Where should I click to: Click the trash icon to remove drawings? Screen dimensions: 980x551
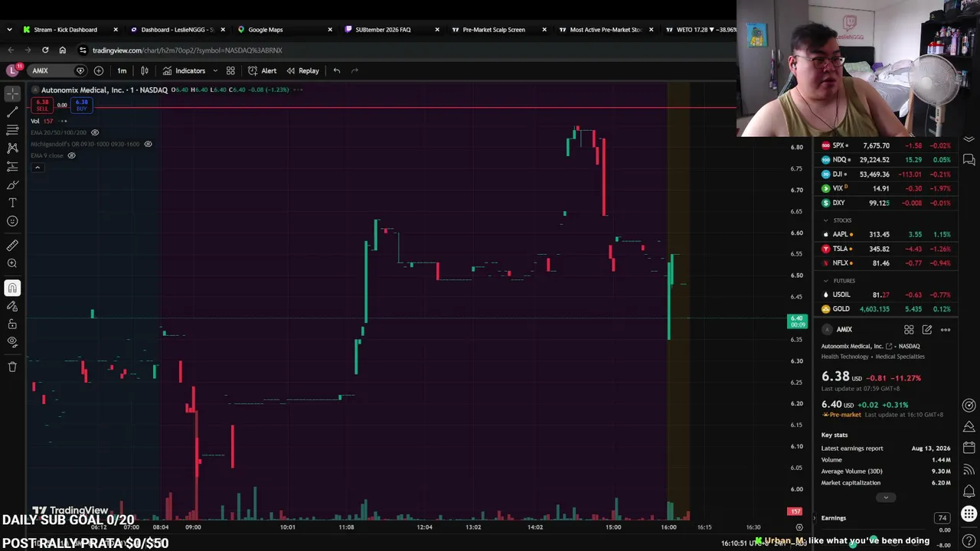(x=12, y=367)
